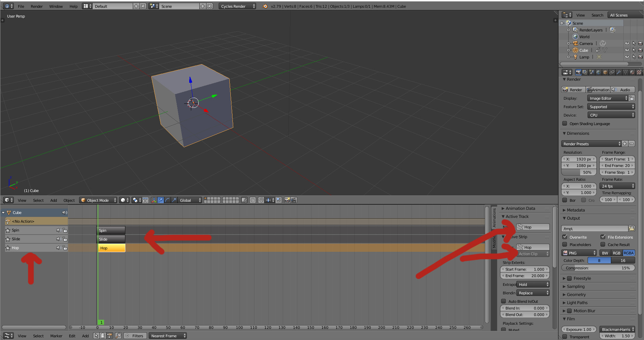Uncheck the Overwrite checkbox
The width and height of the screenshot is (644, 340).
(565, 237)
